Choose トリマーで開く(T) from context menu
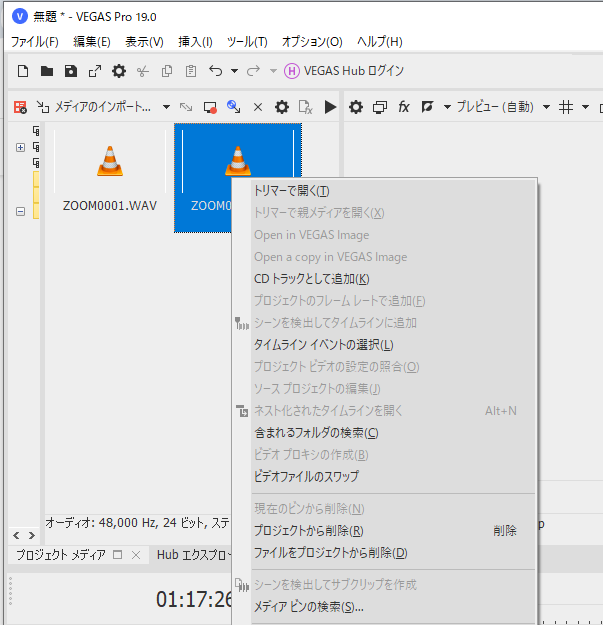This screenshot has height=625, width=603. [x=291, y=191]
